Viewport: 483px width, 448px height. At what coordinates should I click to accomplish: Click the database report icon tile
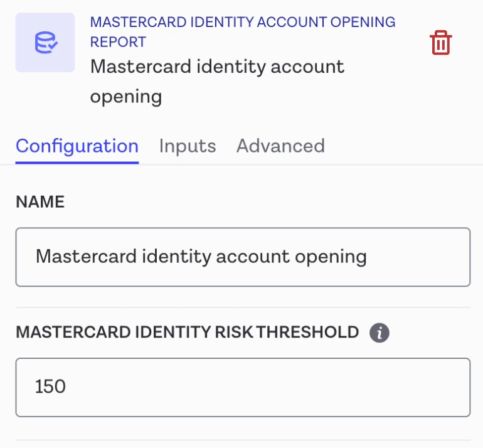[45, 43]
